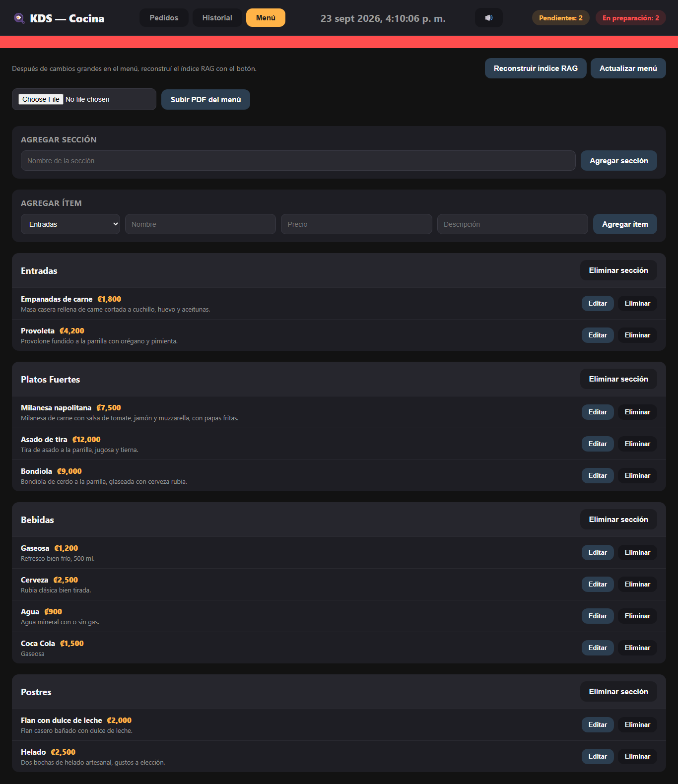Eliminar the Cerveza item
The height and width of the screenshot is (784, 678).
click(x=637, y=584)
